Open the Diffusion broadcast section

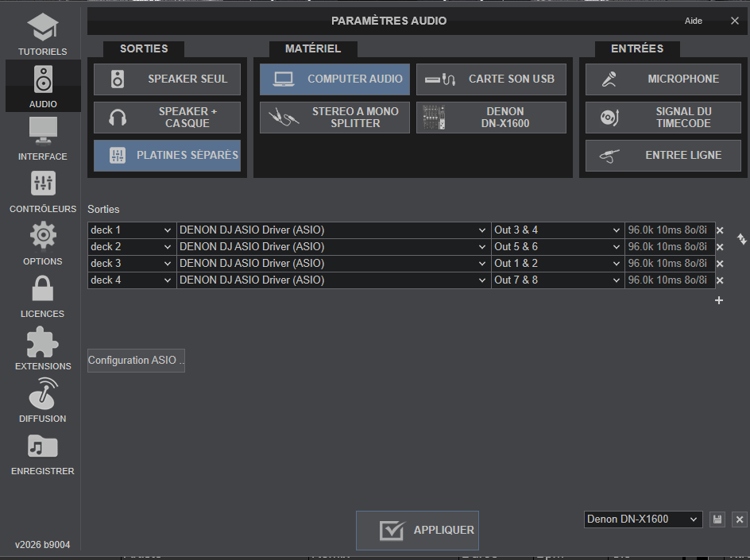[42, 400]
